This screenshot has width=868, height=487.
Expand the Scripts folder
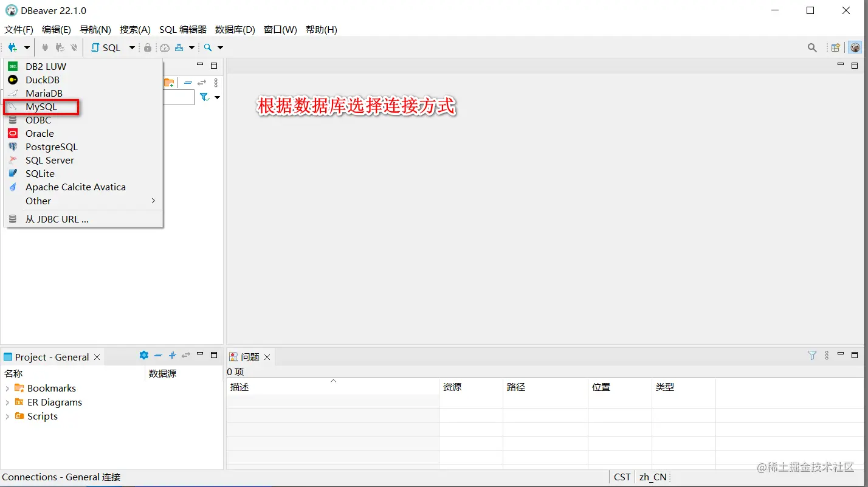pyautogui.click(x=7, y=416)
